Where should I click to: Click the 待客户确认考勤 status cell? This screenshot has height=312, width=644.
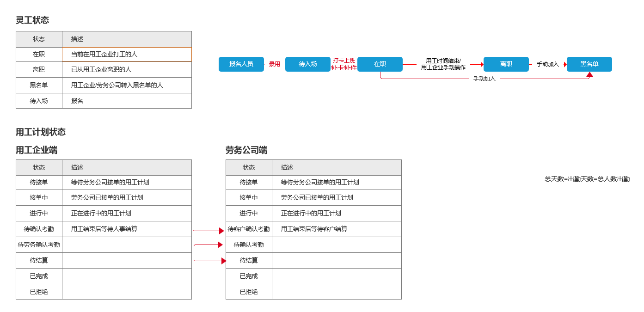pos(249,229)
